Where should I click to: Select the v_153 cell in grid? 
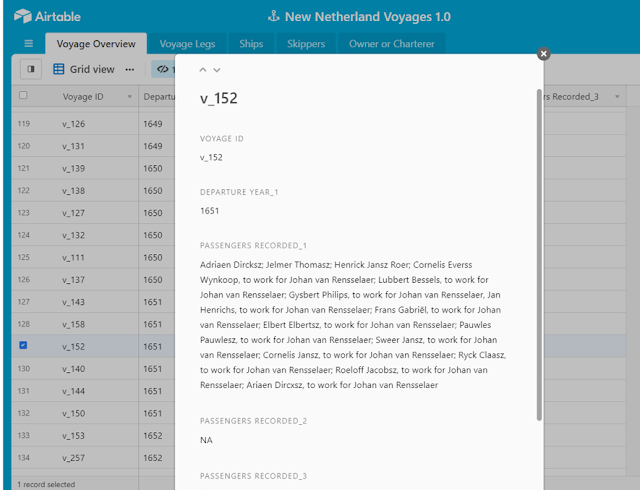tap(75, 435)
